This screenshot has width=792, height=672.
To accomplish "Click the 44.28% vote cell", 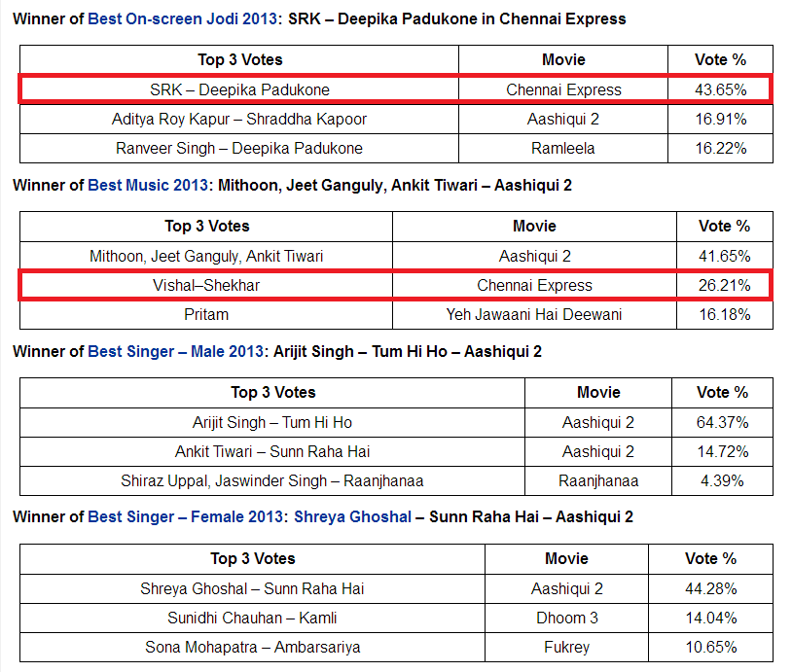I will click(710, 588).
